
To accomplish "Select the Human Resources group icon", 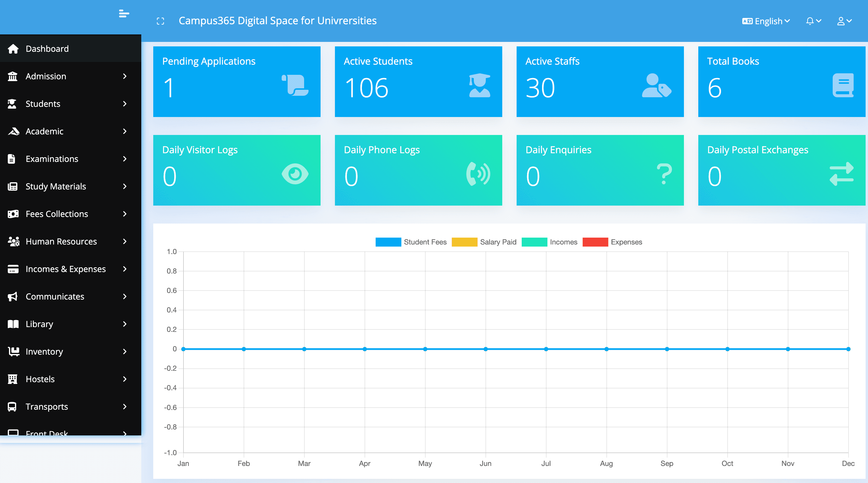I will click(13, 241).
